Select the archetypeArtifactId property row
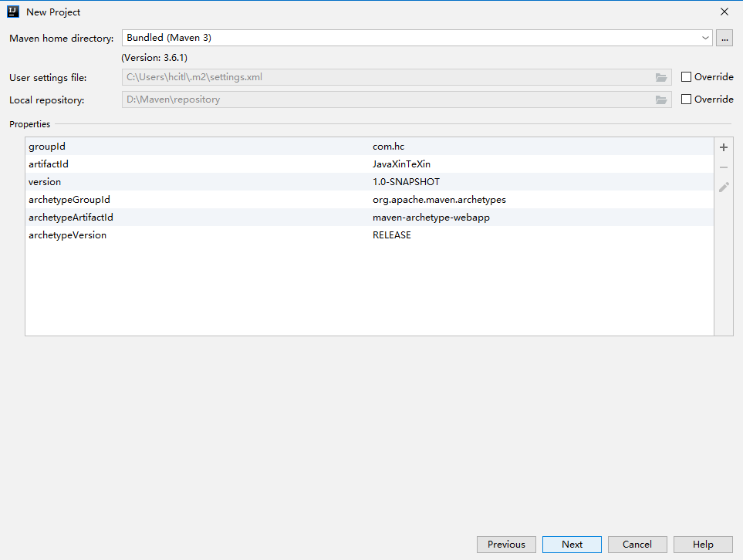This screenshot has width=743, height=560. [x=369, y=218]
